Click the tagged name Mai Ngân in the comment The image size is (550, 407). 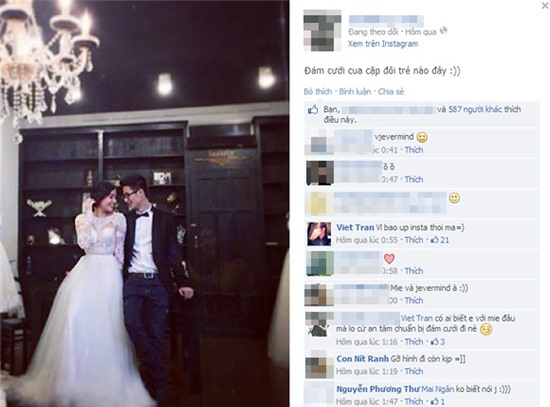(x=437, y=389)
